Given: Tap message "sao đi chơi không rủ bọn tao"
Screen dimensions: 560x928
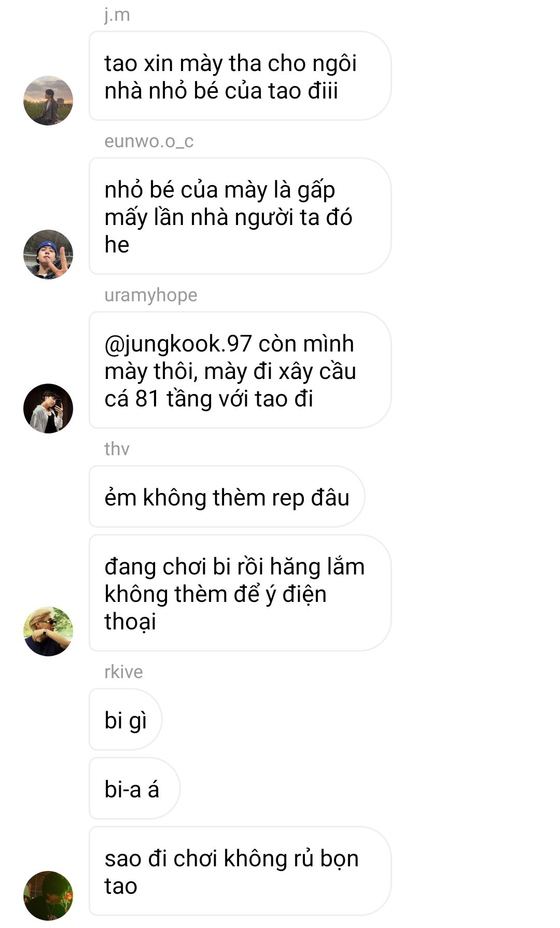Looking at the screenshot, I should (240, 871).
